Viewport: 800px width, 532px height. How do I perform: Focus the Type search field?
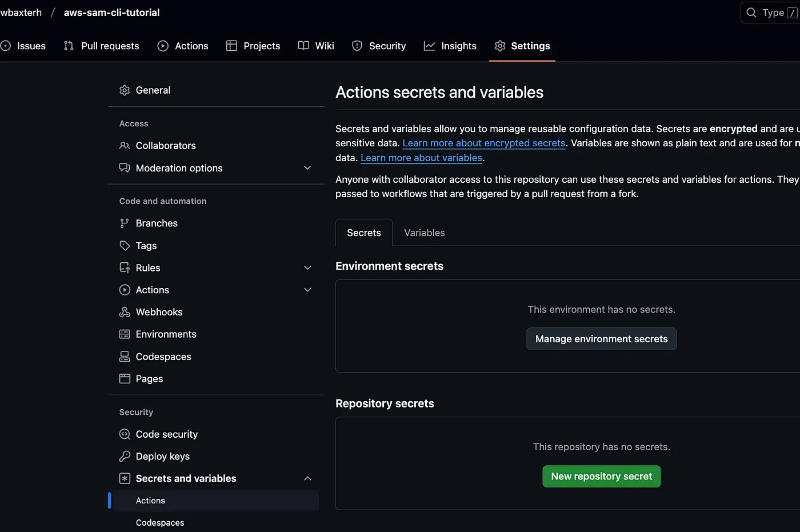click(771, 13)
